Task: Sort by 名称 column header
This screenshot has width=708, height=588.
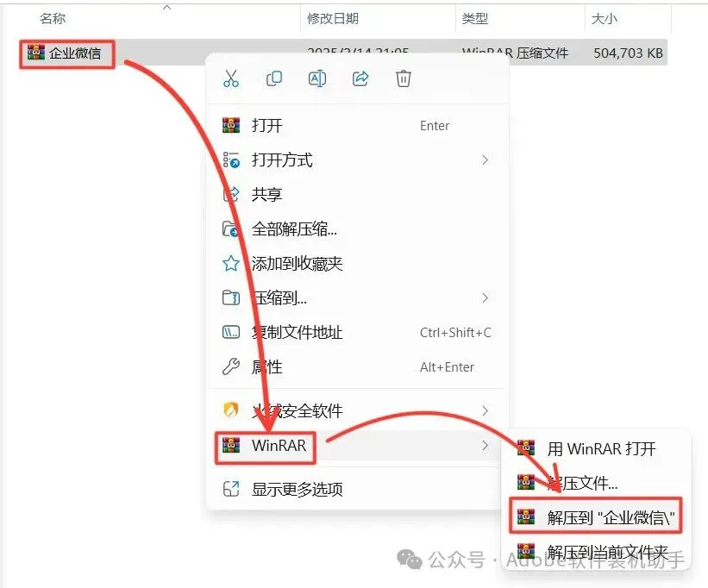Action: coord(53,18)
